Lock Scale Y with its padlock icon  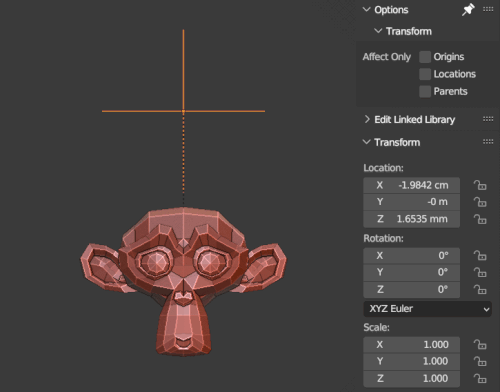pos(480,361)
